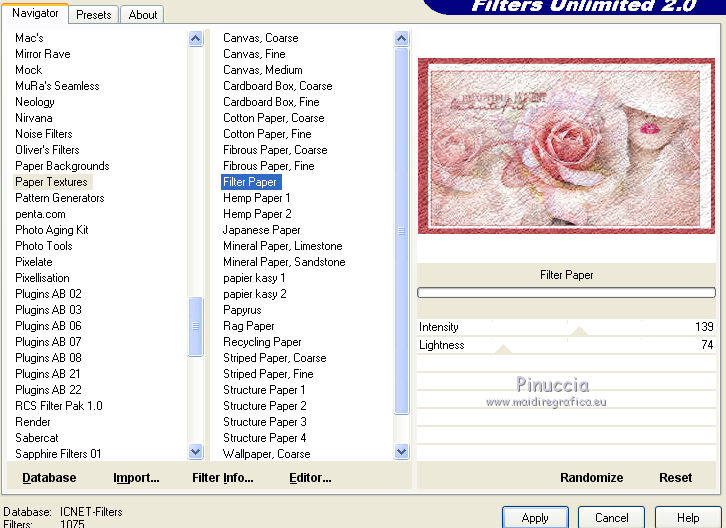This screenshot has height=528, width=726.
Task: Select the Noise Filters category
Action: pyautogui.click(x=44, y=134)
